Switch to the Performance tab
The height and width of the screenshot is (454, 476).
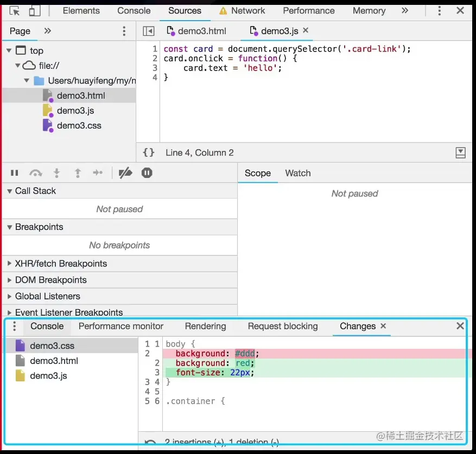pos(308,11)
